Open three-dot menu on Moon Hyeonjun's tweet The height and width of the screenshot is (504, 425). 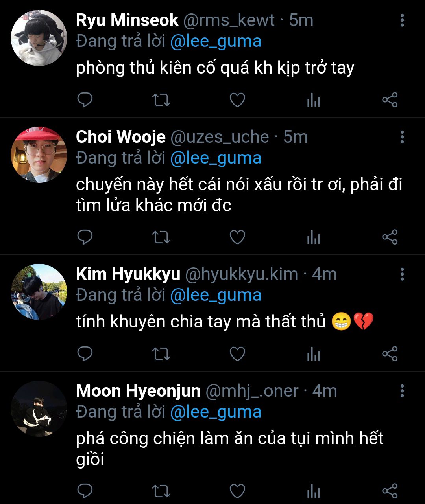(402, 391)
